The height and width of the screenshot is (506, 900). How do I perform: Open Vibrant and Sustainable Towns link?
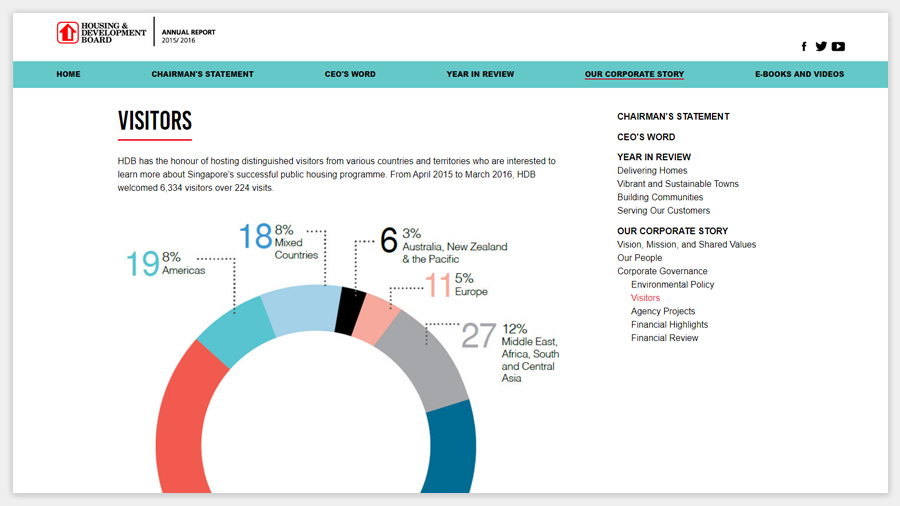coord(678,184)
